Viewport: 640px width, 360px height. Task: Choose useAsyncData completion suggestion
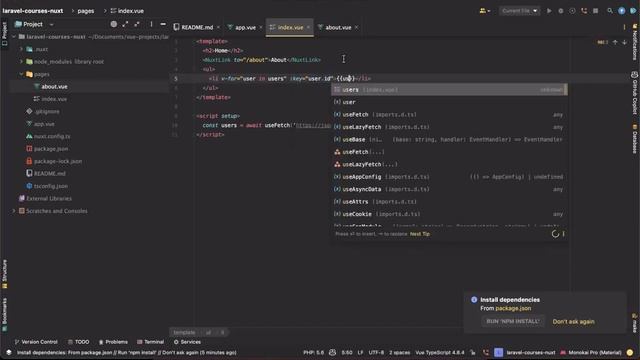[449, 189]
